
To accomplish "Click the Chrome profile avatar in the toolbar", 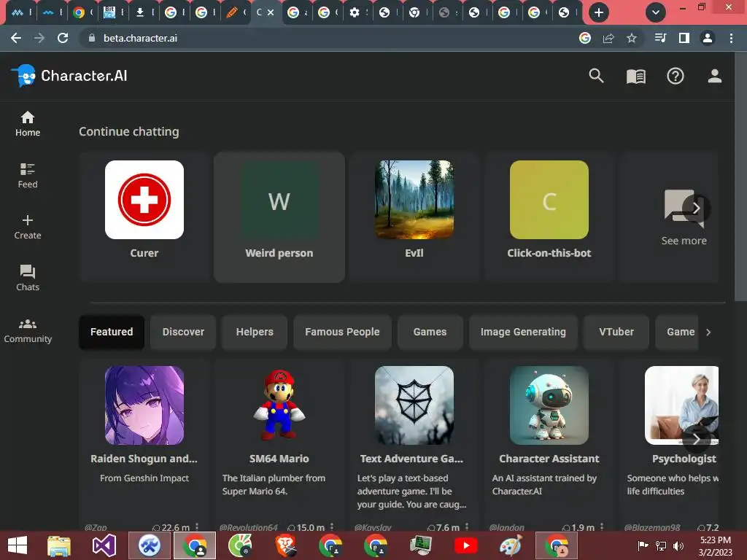I will [708, 38].
